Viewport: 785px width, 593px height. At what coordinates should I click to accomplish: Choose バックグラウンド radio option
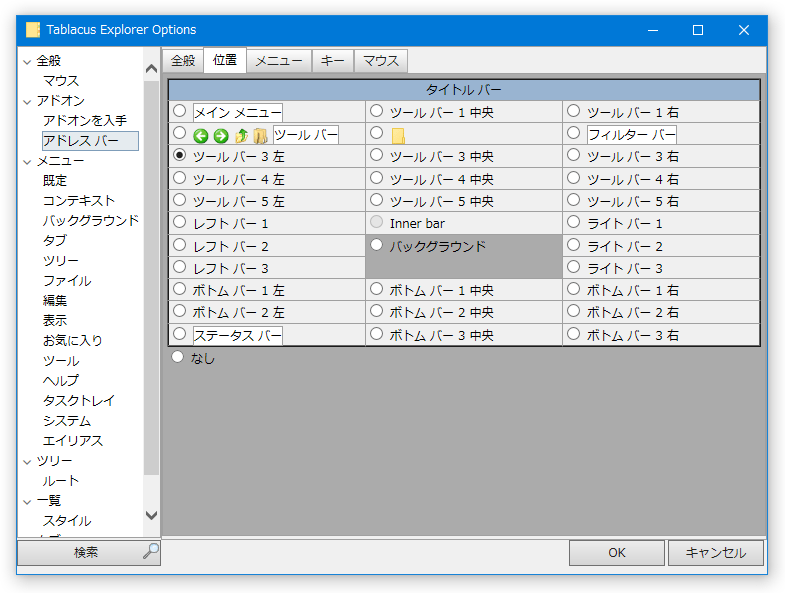tap(376, 245)
